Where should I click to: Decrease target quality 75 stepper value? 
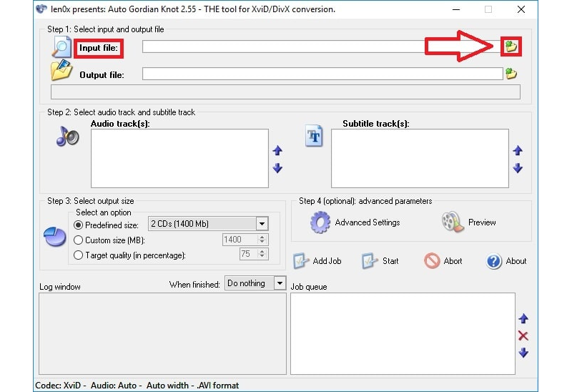(262, 257)
